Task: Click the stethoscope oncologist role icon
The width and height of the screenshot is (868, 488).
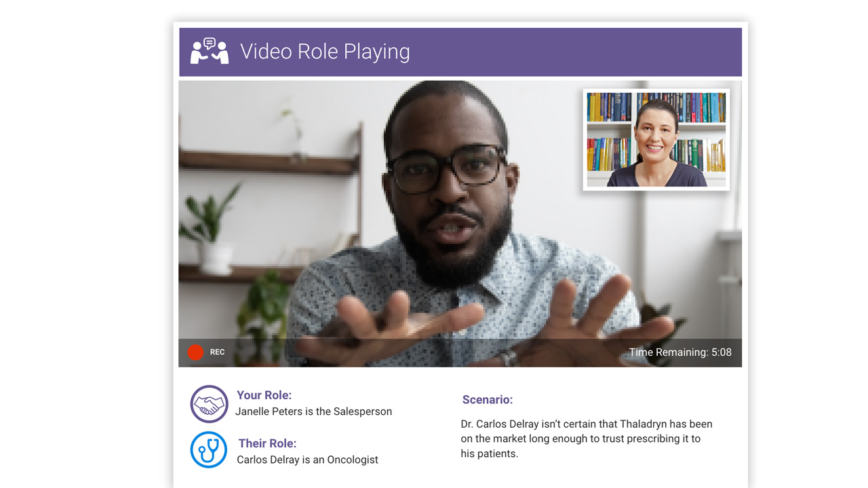Action: coord(209,450)
